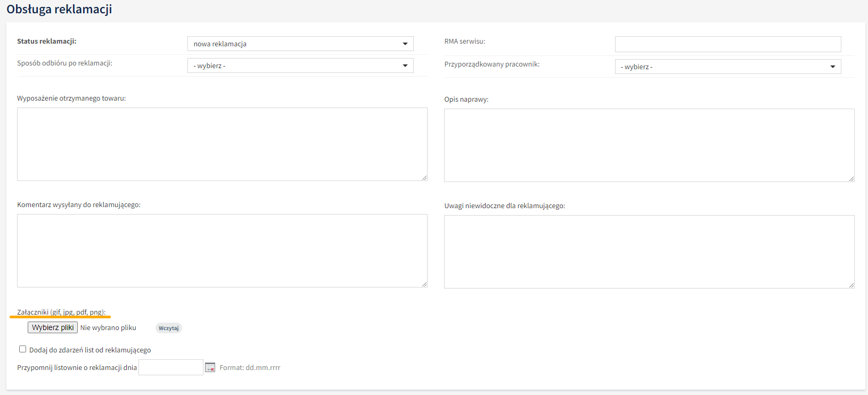Click the Komentarz wysyłany do reklamującego text area

click(222, 251)
